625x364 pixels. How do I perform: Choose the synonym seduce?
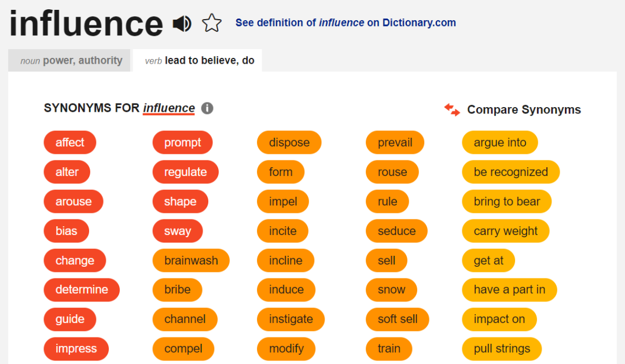pos(396,231)
